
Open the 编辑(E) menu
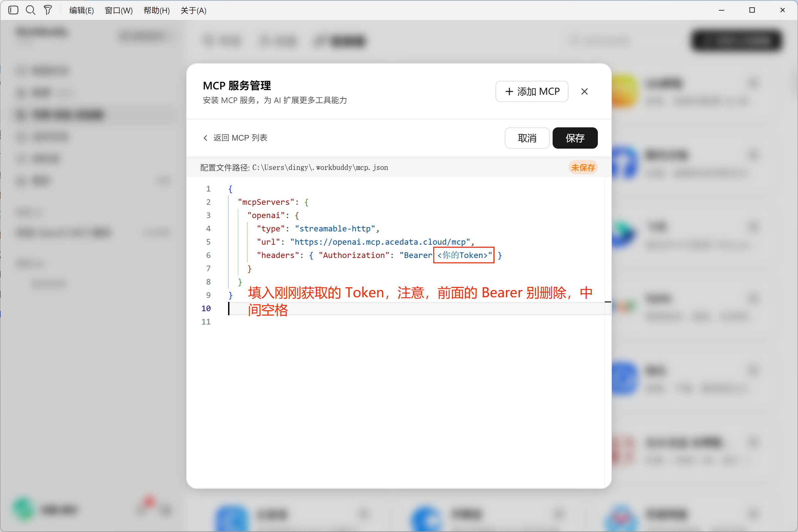pos(81,11)
